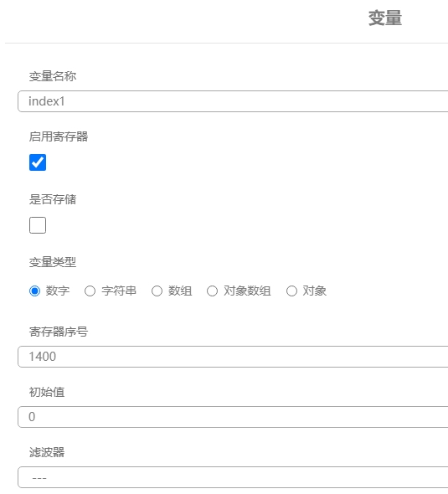Focus the 寄存器序号 field showing 1400
The width and height of the screenshot is (448, 494).
233,357
